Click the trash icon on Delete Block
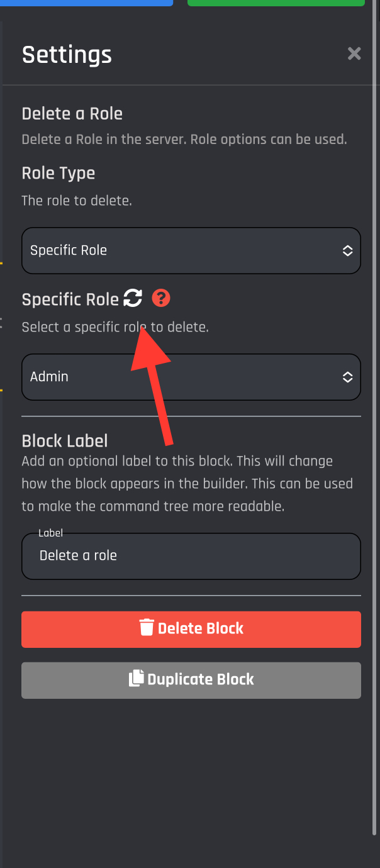 147,628
